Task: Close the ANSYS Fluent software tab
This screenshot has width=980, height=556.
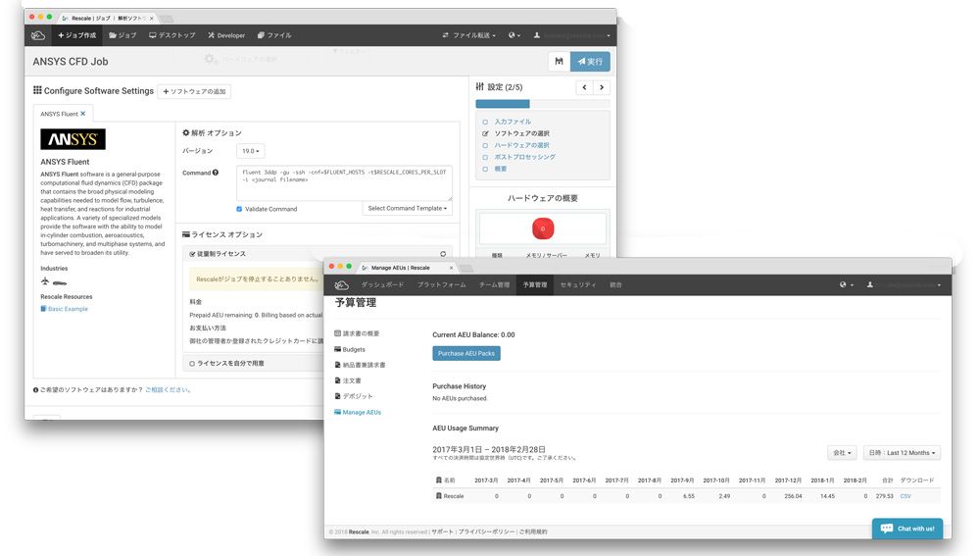Action: click(x=83, y=114)
